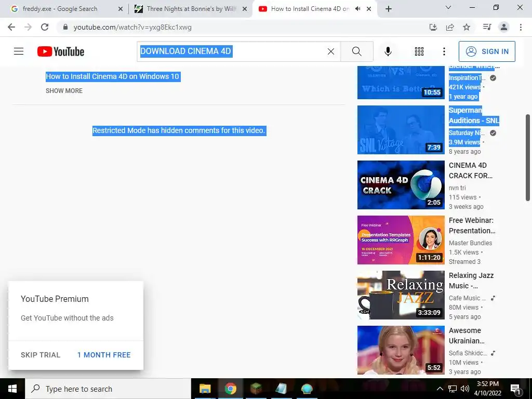Open Minecraft from the taskbar
The image size is (532, 399).
(x=256, y=389)
